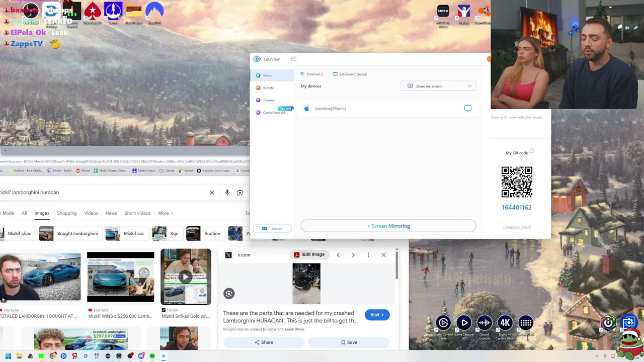Open Mizkif - Twitch bookmark
The width and height of the screenshot is (644, 362).
click(59, 170)
